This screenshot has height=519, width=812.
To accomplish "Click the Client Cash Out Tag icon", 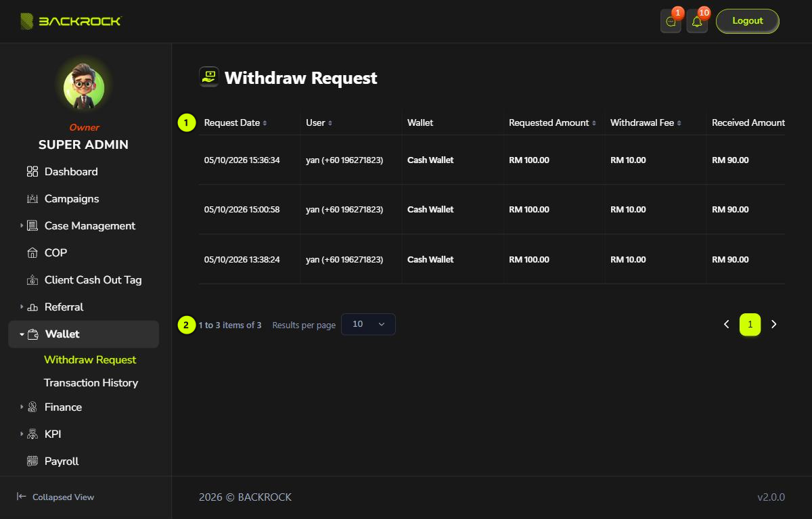I will coord(32,280).
